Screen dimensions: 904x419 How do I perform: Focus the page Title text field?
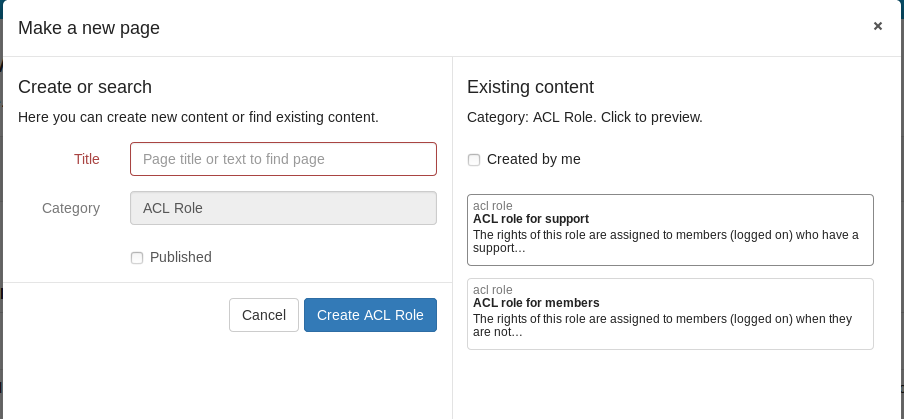click(283, 159)
